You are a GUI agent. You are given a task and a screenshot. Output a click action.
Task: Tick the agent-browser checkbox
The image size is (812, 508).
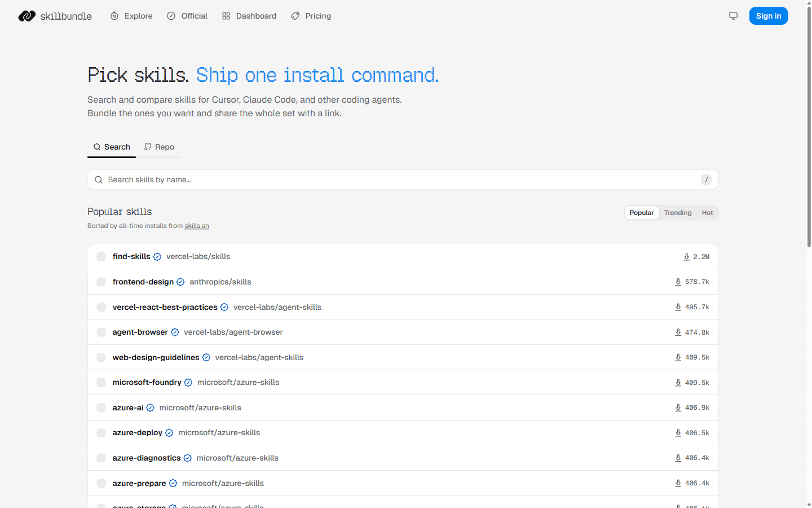pos(101,332)
